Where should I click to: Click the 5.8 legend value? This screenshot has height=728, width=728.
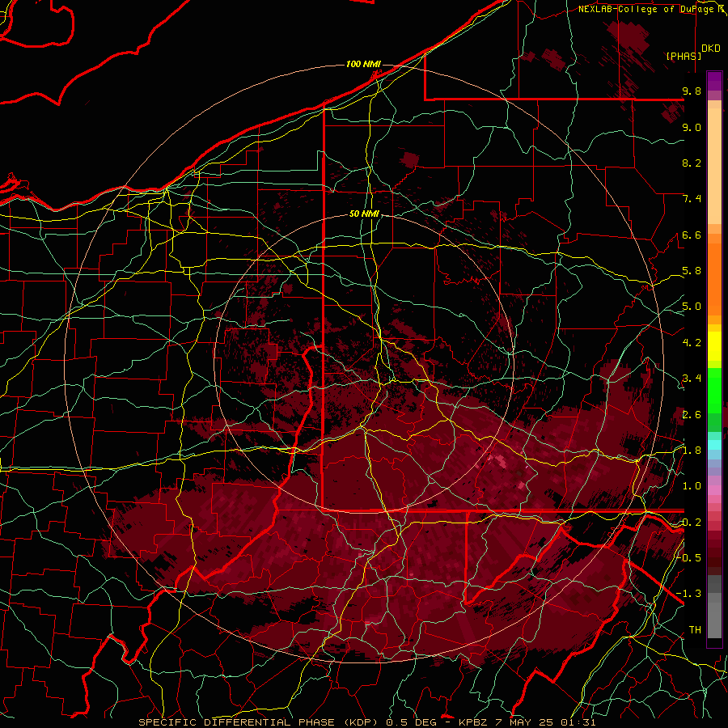pyautogui.click(x=692, y=271)
